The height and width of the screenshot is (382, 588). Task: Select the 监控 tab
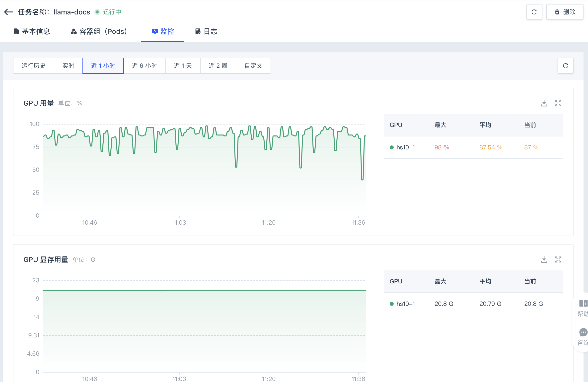point(163,31)
